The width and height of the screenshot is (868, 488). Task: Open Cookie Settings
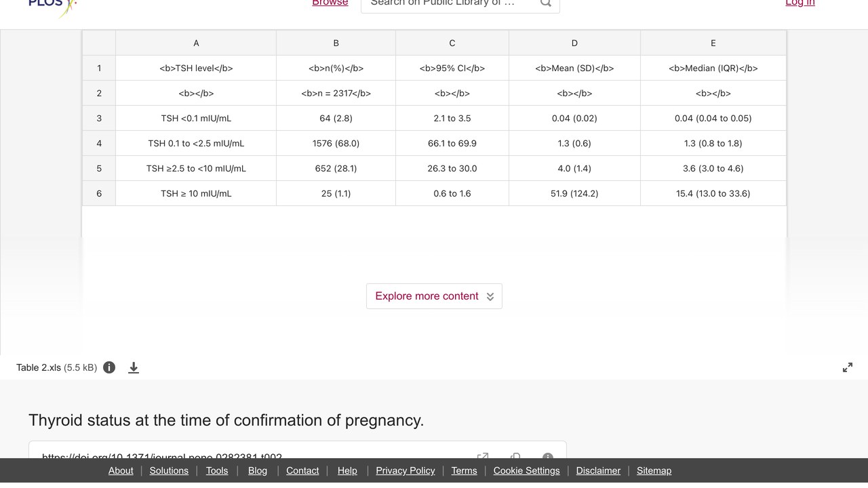(x=527, y=470)
